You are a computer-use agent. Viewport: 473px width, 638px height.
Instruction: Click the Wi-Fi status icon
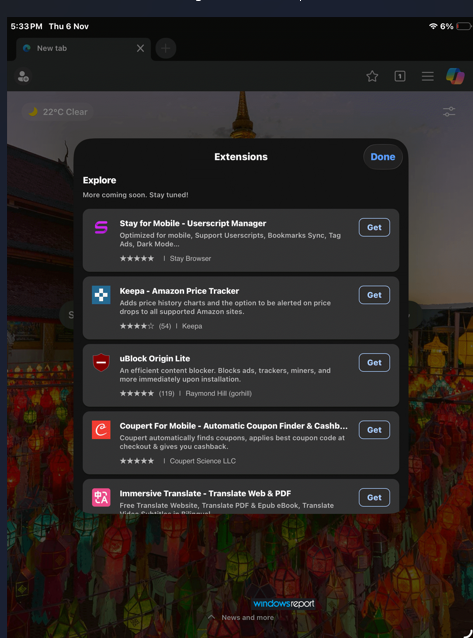433,26
